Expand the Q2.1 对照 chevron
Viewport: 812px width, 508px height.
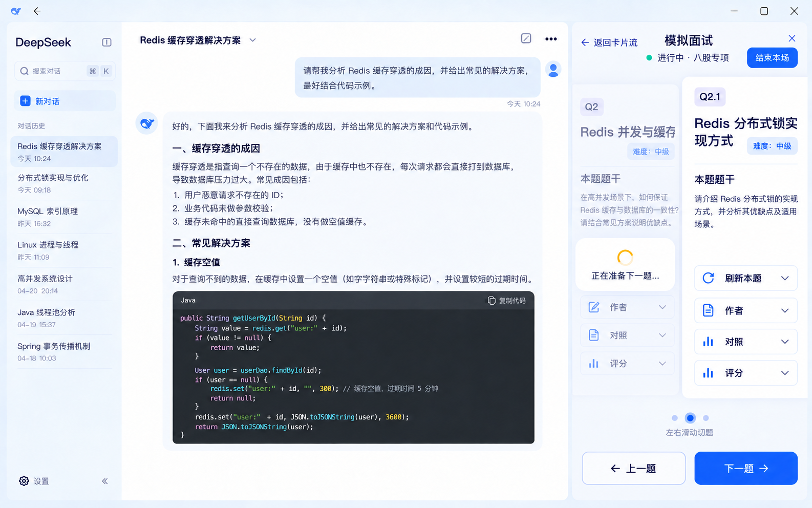(x=785, y=342)
